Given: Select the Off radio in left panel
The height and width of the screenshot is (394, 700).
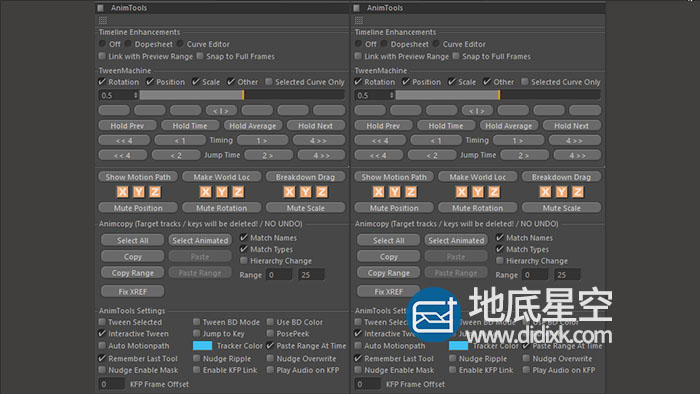Looking at the screenshot, I should pyautogui.click(x=102, y=44).
